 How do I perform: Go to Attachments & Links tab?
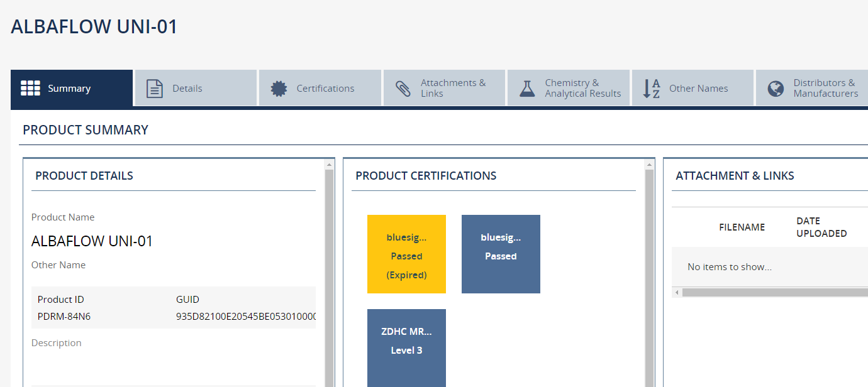tap(444, 88)
